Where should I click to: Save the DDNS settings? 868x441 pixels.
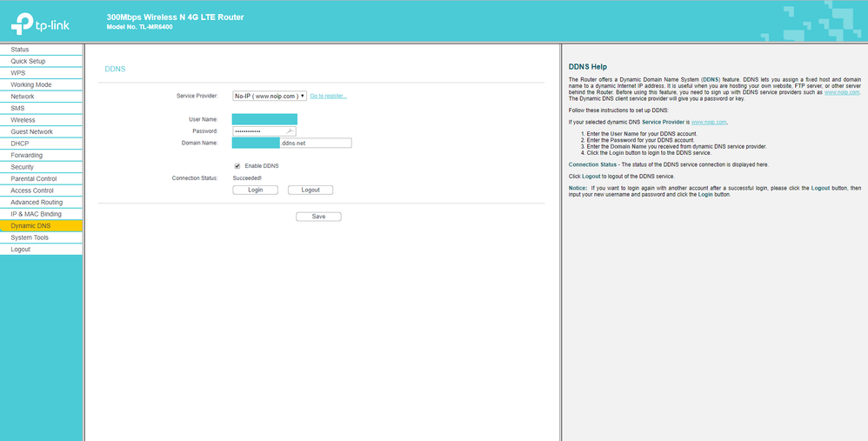pos(318,217)
